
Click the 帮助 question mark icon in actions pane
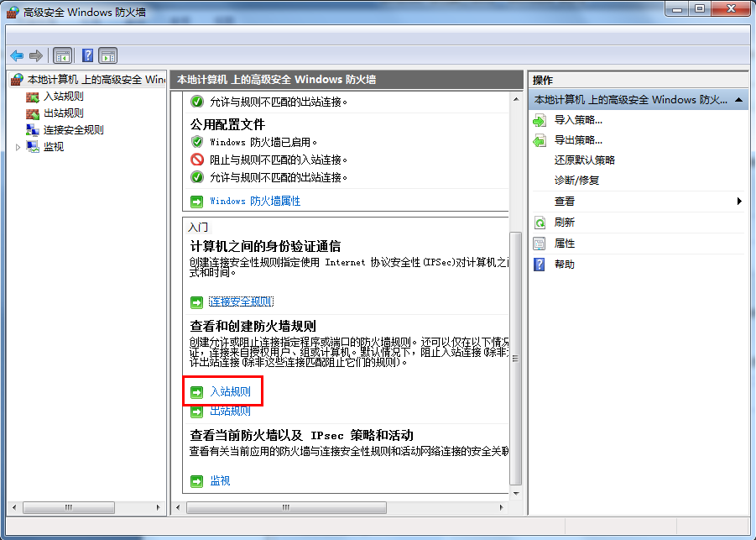[540, 265]
